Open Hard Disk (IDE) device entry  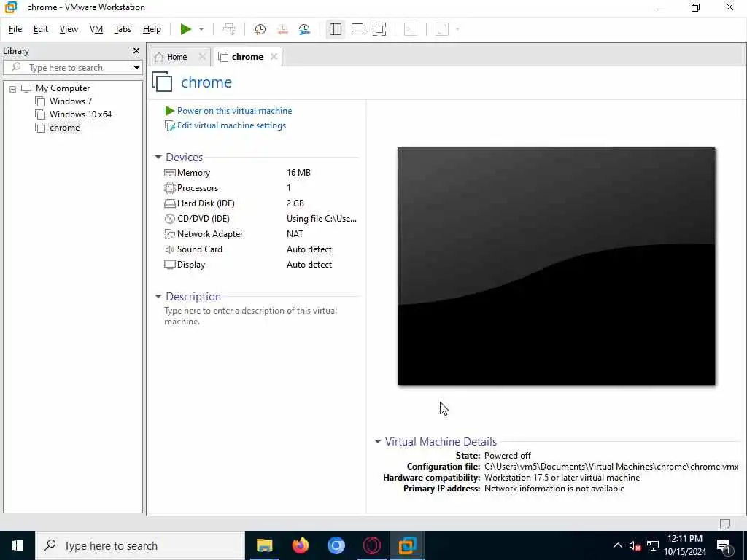pyautogui.click(x=206, y=203)
